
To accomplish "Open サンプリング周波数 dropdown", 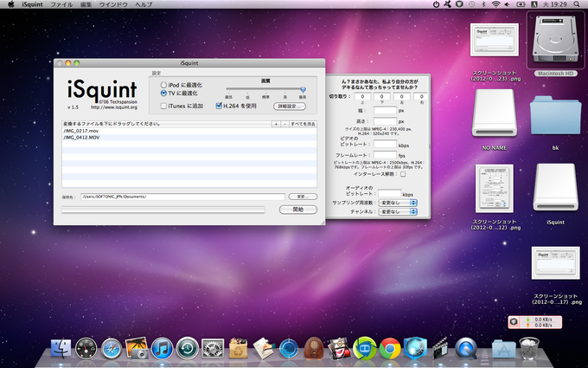I will [x=398, y=203].
